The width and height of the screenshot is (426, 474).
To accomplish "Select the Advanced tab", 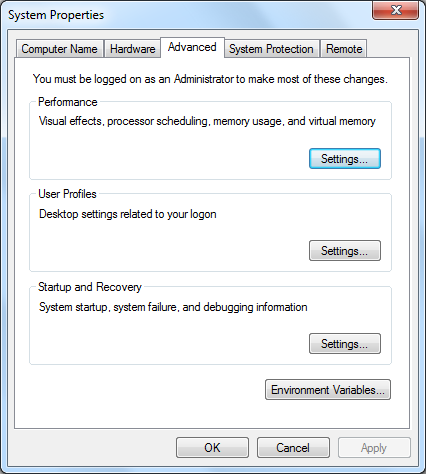I will pos(192,47).
